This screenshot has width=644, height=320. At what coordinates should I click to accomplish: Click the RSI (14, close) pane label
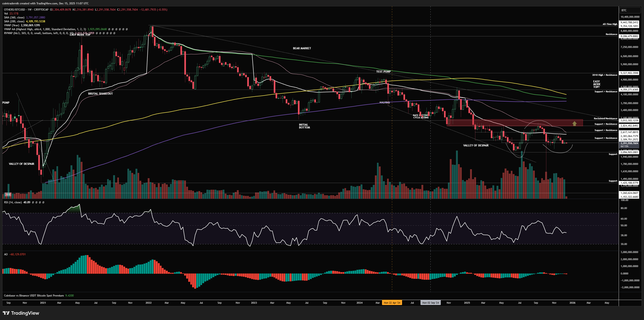pyautogui.click(x=13, y=202)
